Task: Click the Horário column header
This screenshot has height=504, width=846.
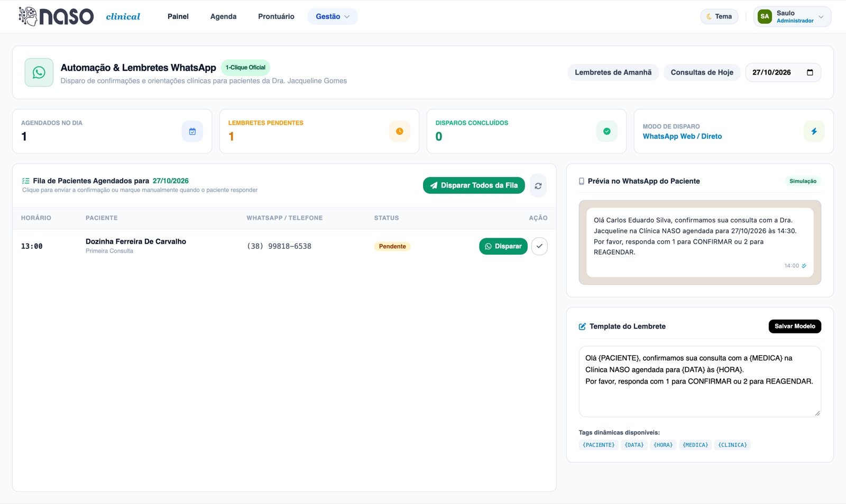Action: 36,218
